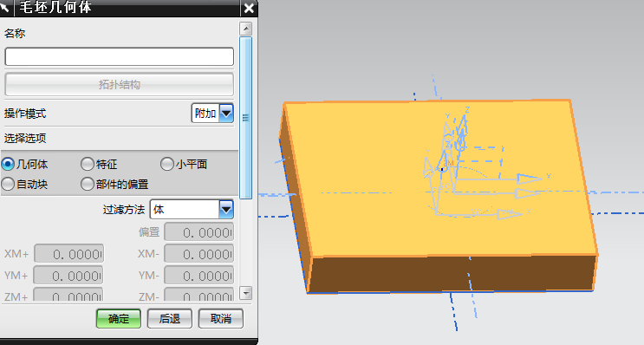Click the dialog vertical scrollbar thumb

coord(245,118)
